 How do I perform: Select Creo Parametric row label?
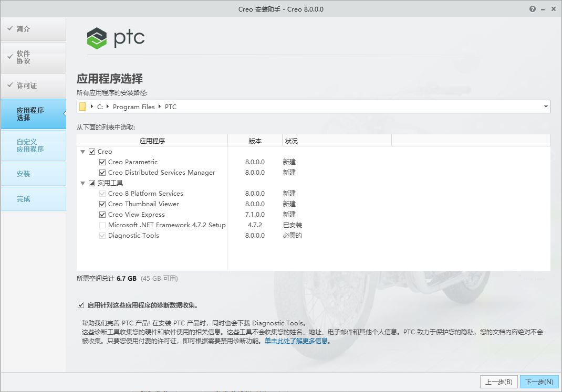tap(132, 162)
